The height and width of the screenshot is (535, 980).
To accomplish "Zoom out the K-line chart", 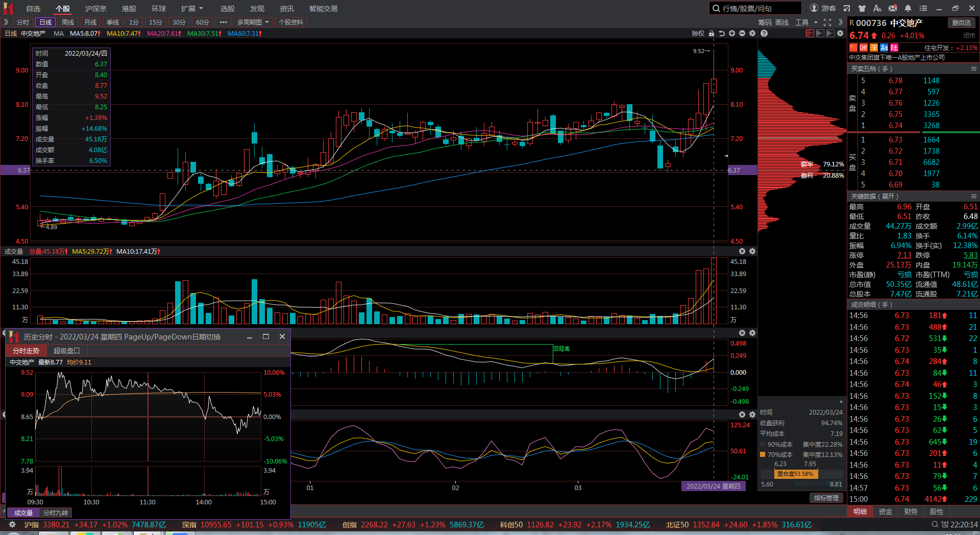I will pos(742,33).
